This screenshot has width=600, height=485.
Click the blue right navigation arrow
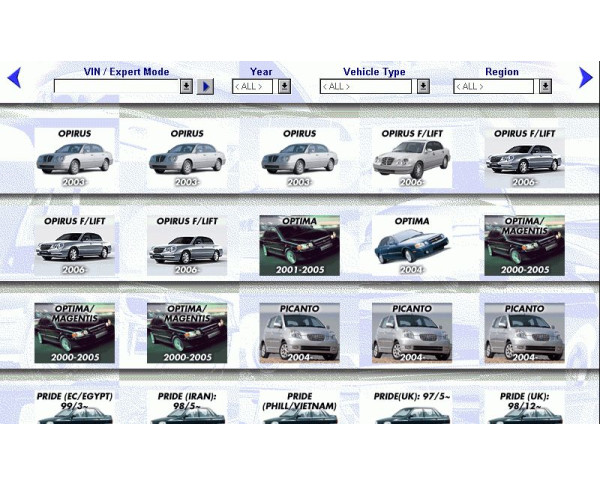[586, 77]
